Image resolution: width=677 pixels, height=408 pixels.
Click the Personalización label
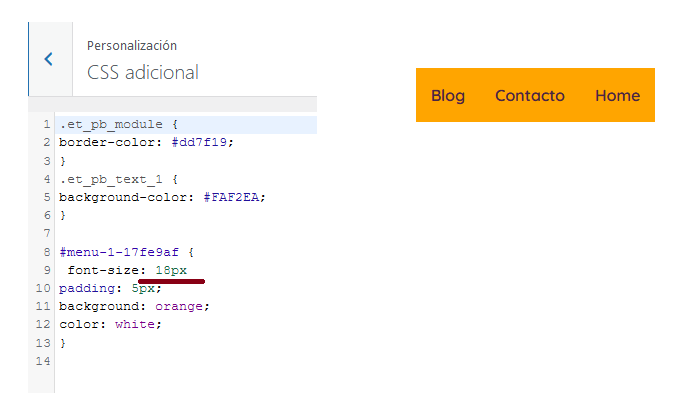coord(132,46)
